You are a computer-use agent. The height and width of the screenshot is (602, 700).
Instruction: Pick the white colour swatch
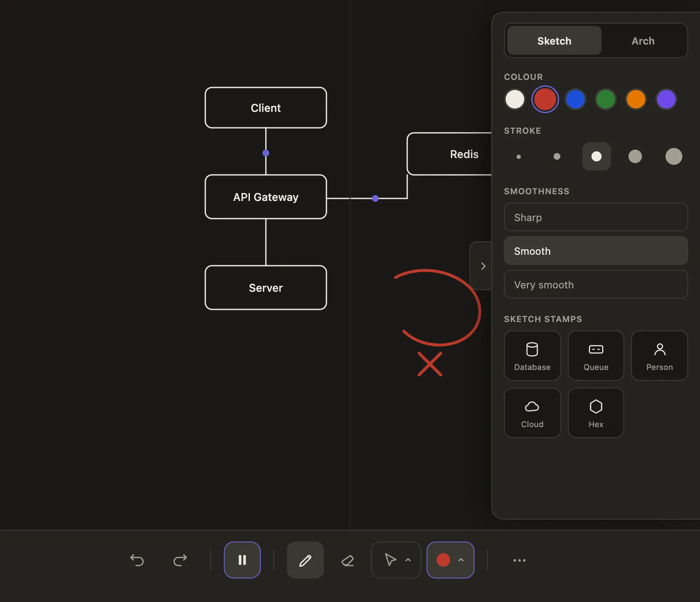coord(515,99)
